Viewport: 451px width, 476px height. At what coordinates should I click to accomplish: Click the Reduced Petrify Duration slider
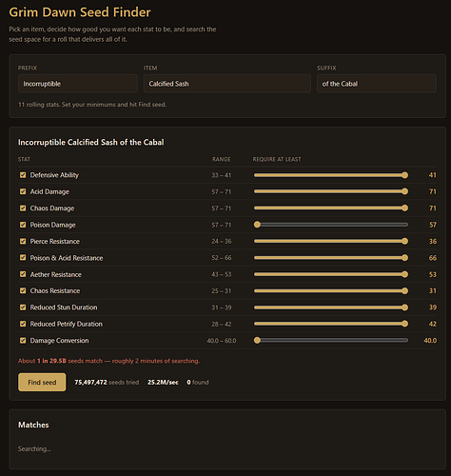(331, 324)
